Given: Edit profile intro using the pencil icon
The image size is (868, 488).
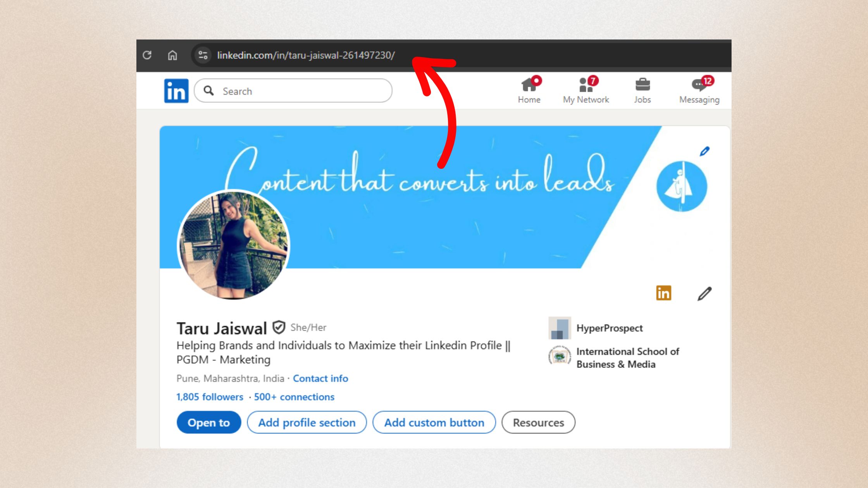Looking at the screenshot, I should pos(704,294).
